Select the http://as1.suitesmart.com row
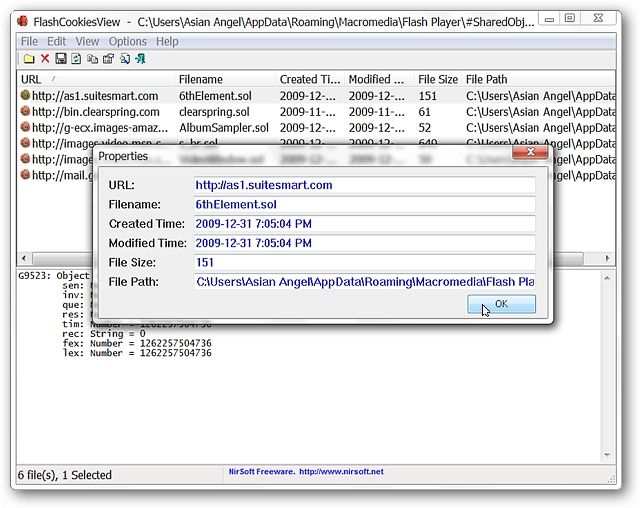The width and height of the screenshot is (640, 508). (x=316, y=95)
